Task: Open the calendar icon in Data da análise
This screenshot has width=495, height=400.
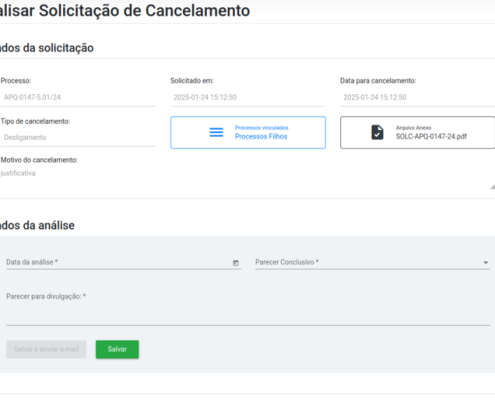Action: (x=236, y=263)
